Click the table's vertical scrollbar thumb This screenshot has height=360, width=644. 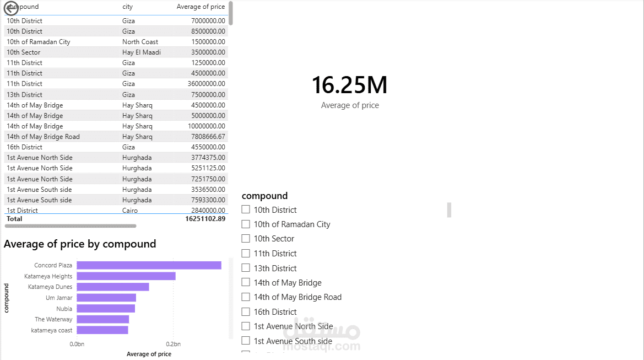[230, 13]
